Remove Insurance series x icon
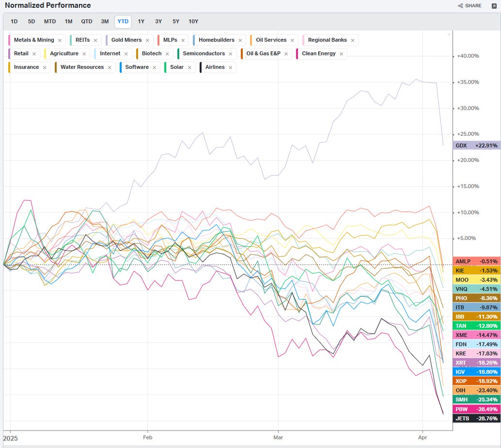The width and height of the screenshot is (501, 448). pyautogui.click(x=45, y=67)
